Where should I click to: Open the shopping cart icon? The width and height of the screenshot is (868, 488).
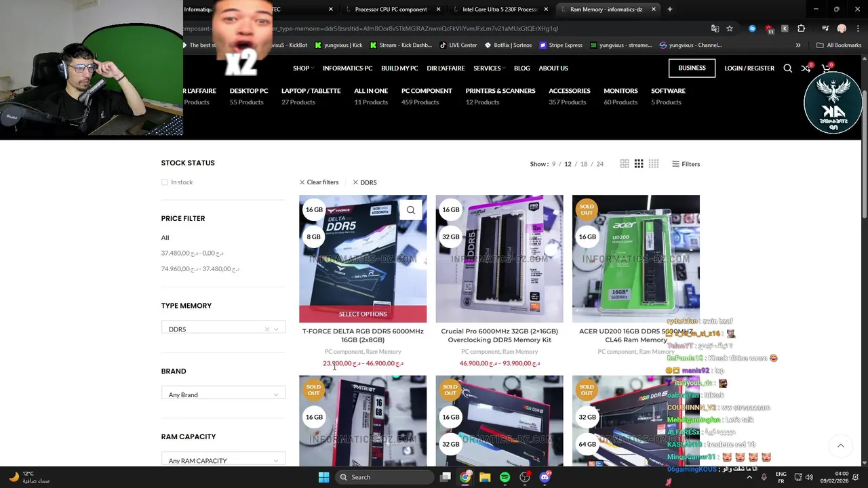coord(826,68)
